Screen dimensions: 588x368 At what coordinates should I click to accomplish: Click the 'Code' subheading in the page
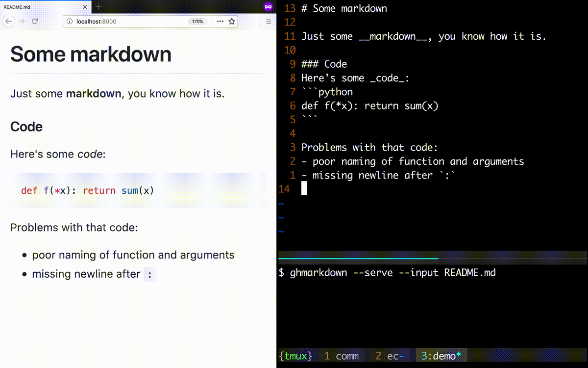click(x=26, y=127)
